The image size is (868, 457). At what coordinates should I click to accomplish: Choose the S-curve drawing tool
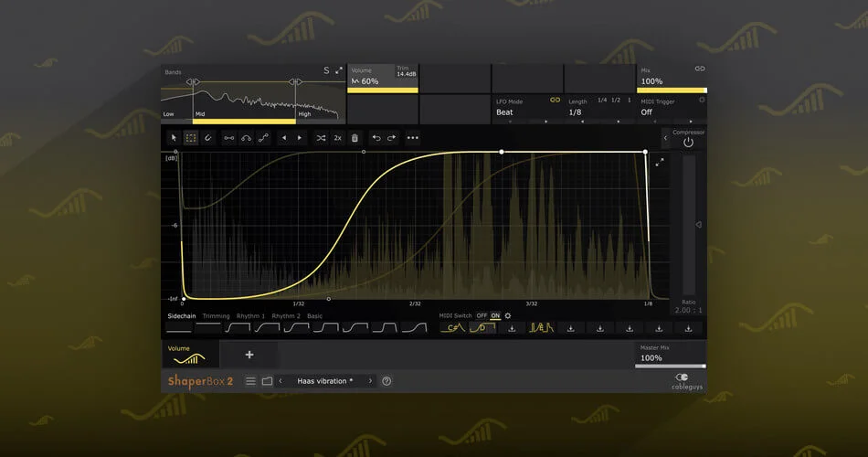[x=263, y=138]
